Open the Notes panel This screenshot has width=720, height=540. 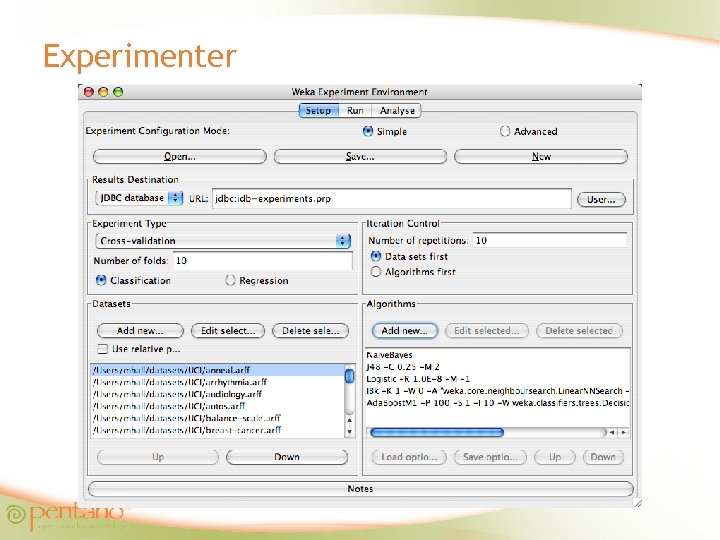[x=360, y=489]
